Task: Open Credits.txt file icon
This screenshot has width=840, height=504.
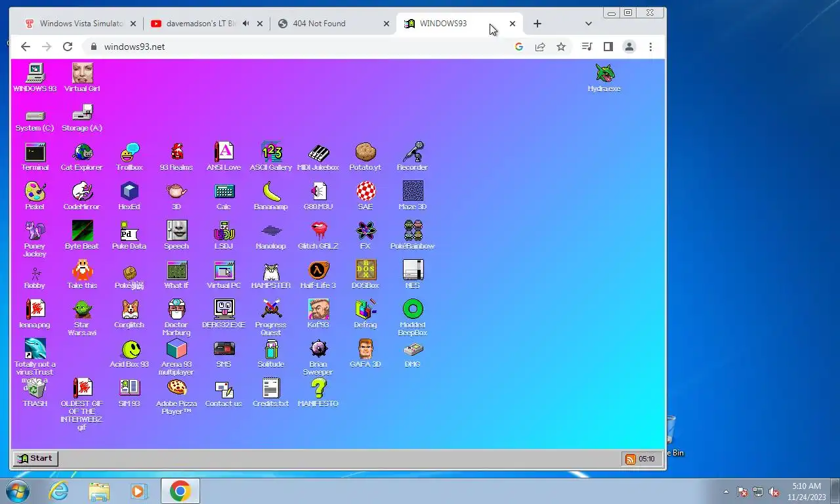Action: 271,392
